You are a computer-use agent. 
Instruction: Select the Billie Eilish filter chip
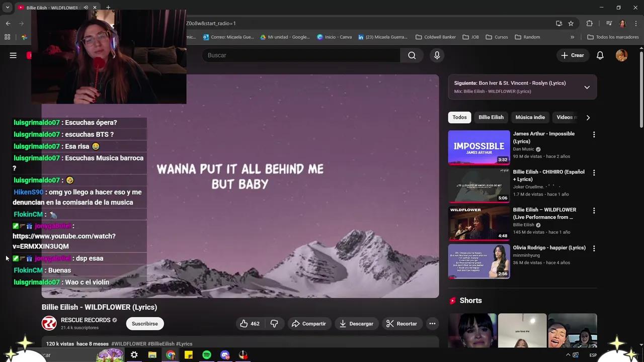pyautogui.click(x=491, y=117)
